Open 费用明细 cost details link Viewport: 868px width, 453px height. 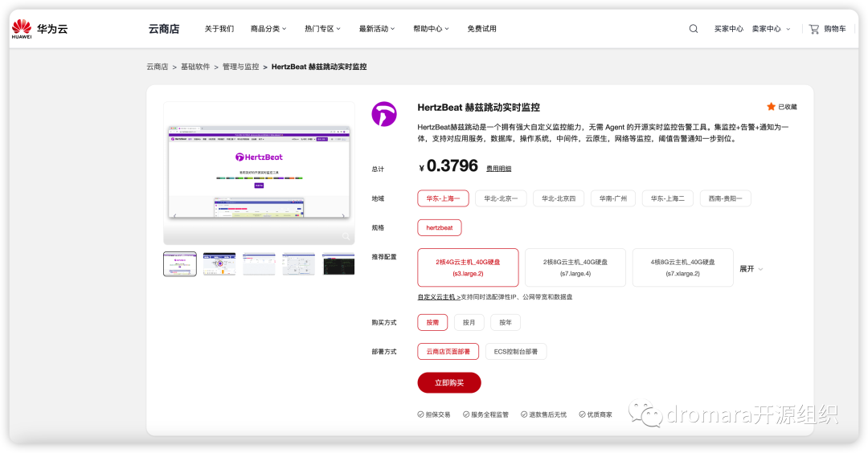[499, 169]
